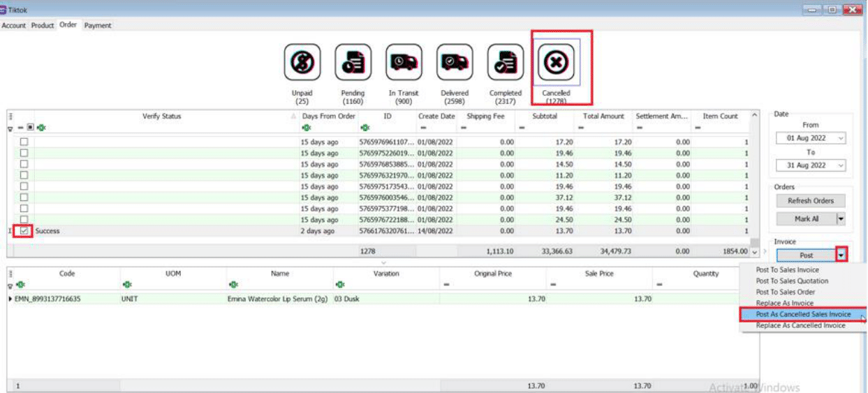This screenshot has height=393, width=868.
Task: Uncheck the Success order row checkbox
Action: point(24,231)
